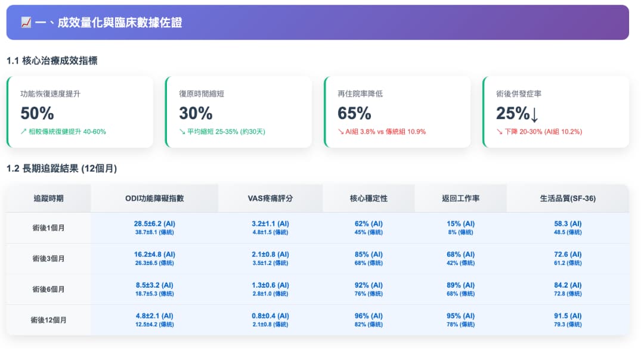
Task: Click the traditional ODI value 12.5±4.2 (傳統)
Action: 154,325
